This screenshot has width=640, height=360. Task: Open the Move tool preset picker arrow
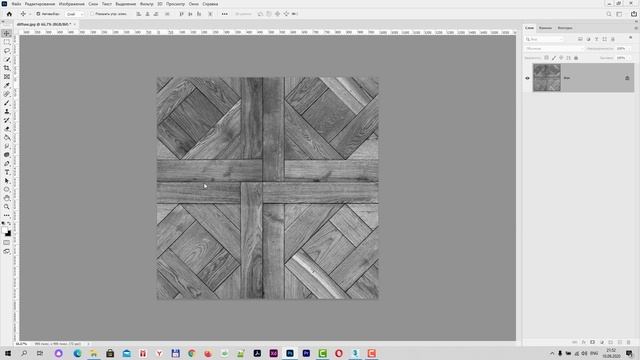(29, 14)
